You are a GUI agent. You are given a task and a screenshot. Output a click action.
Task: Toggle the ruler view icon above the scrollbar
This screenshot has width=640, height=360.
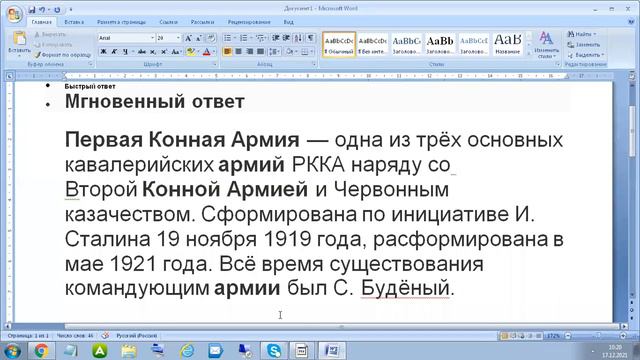[x=631, y=76]
